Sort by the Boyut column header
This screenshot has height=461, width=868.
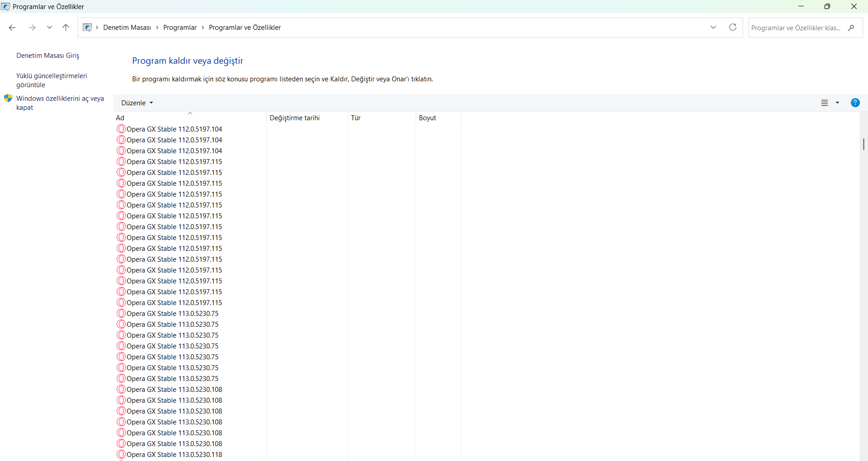(438, 118)
